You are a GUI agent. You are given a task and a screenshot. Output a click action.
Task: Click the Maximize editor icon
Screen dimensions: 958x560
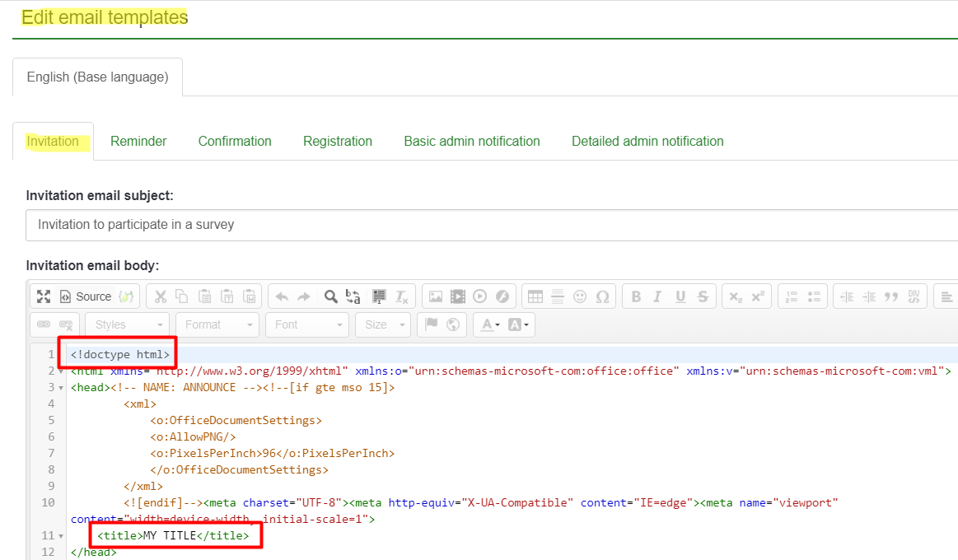(44, 296)
